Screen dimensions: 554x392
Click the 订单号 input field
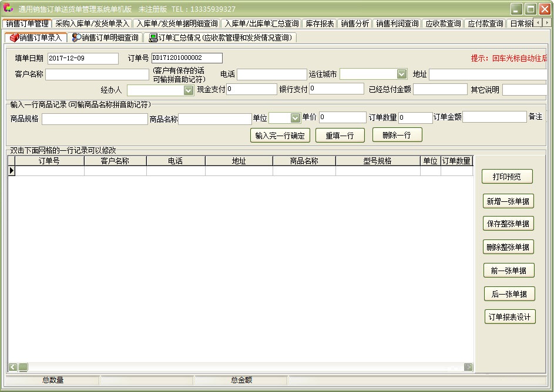point(187,58)
